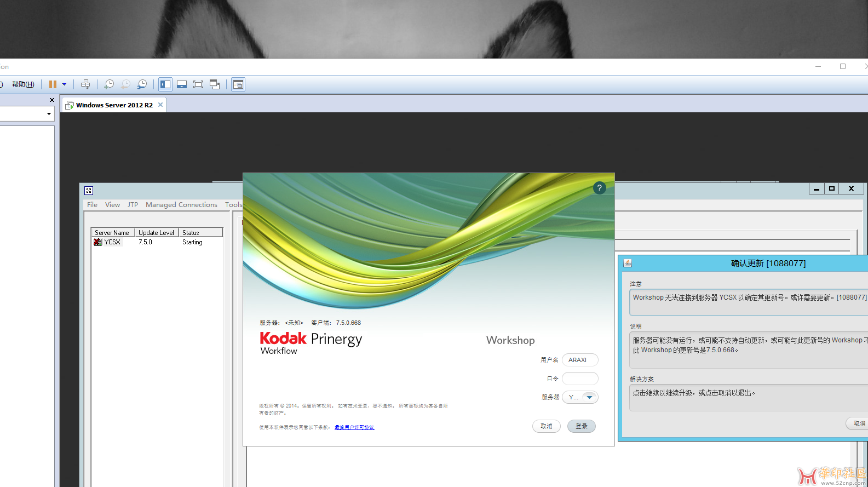This screenshot has height=487, width=868.
Task: Click the Starting status cell
Action: point(192,242)
